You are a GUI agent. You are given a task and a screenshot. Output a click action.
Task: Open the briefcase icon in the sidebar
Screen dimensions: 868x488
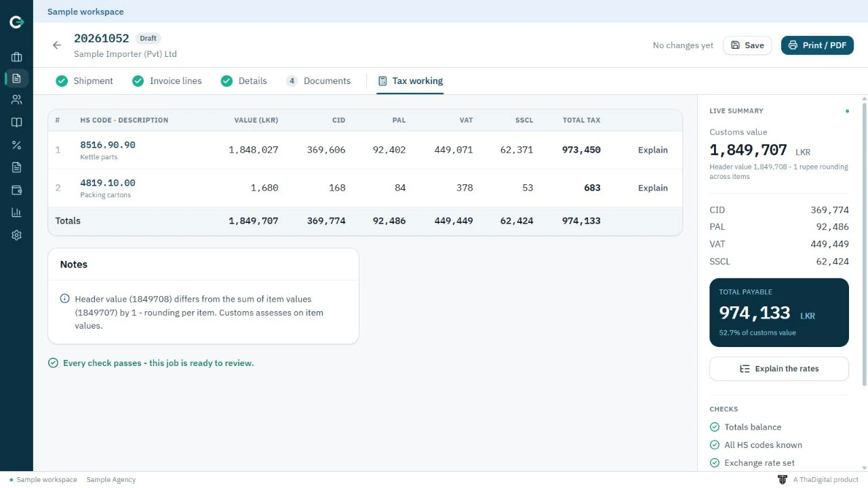click(16, 57)
